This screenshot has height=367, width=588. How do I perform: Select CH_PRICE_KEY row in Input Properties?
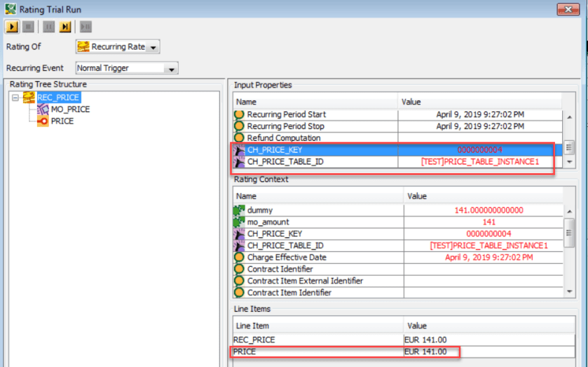tap(315, 150)
